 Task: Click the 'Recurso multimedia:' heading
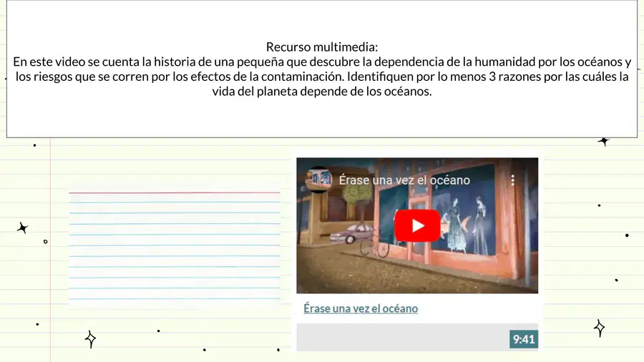point(322,47)
